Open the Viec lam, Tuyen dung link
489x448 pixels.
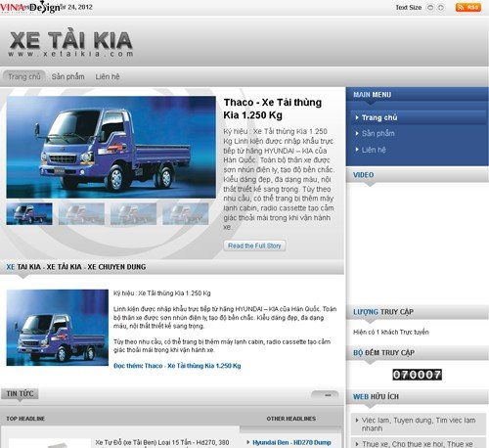pos(418,424)
